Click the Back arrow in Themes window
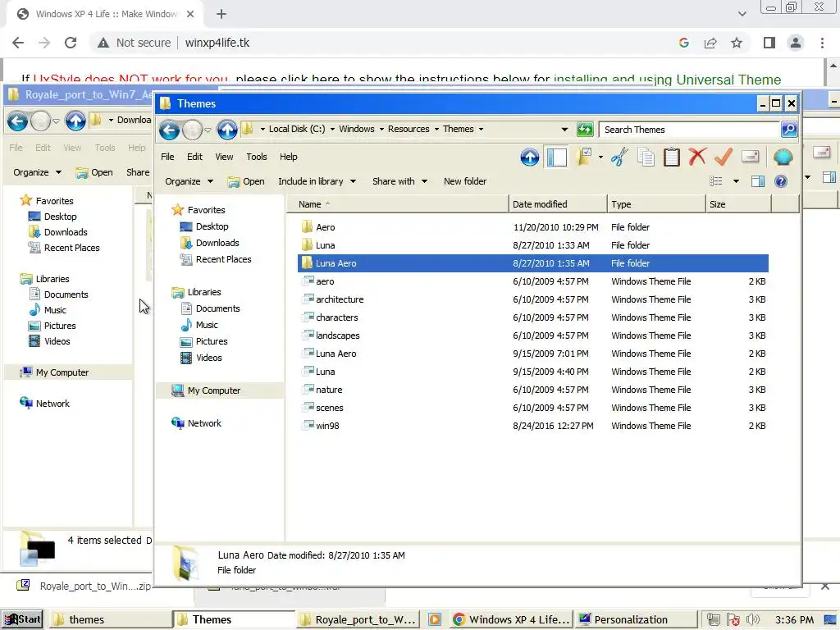This screenshot has height=630, width=840. (x=169, y=130)
